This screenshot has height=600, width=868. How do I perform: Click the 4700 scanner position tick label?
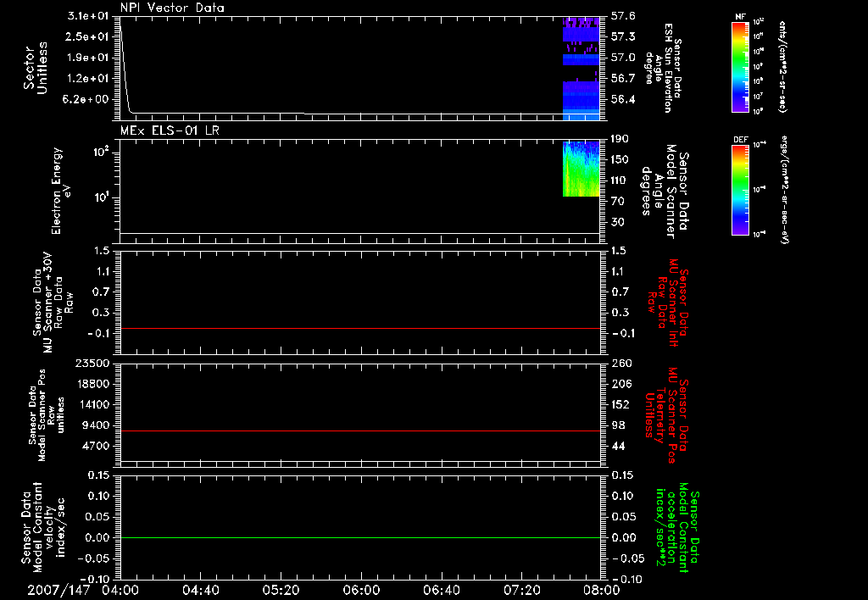[x=95, y=446]
